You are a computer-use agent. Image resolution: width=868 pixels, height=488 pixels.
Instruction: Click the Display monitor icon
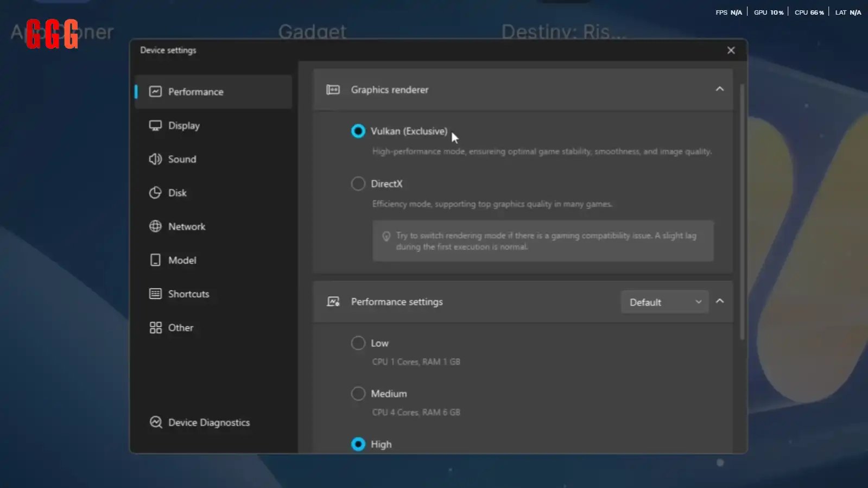[x=155, y=125]
